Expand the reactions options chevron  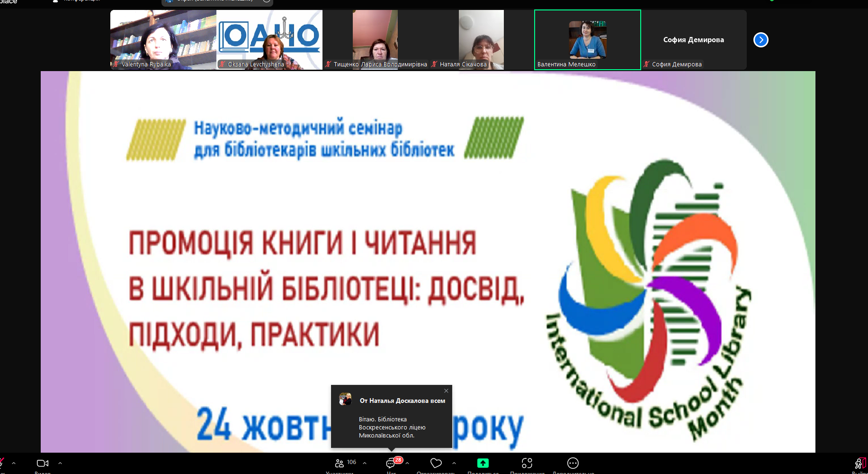click(454, 463)
